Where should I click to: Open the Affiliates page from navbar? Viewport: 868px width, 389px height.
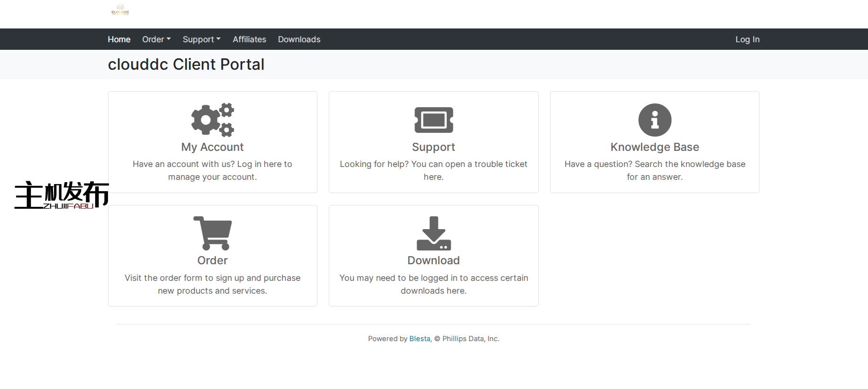click(249, 39)
